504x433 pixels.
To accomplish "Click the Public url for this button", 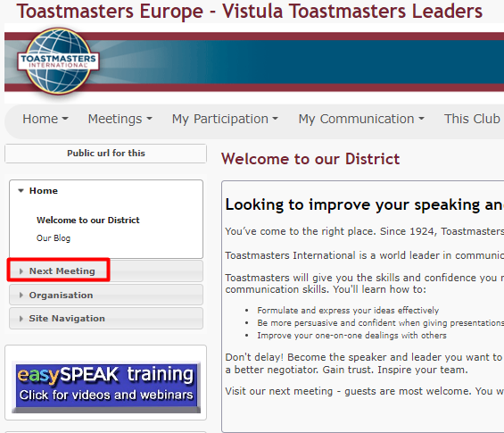I will click(106, 154).
